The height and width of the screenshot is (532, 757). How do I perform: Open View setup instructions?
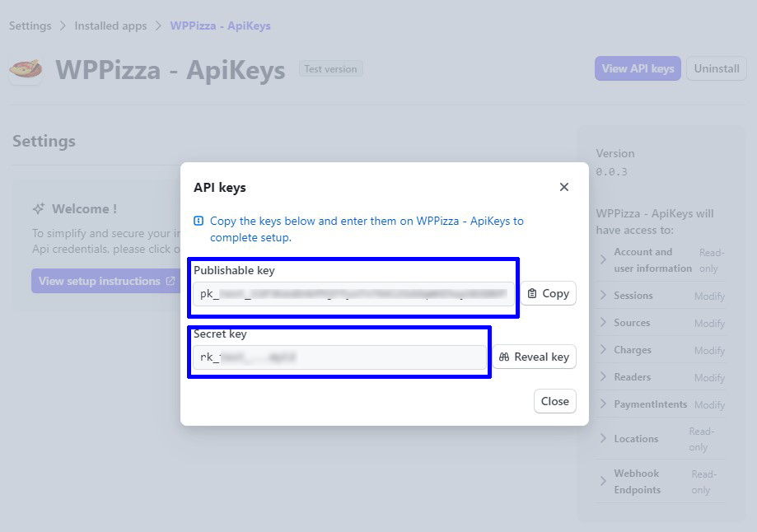coord(107,281)
